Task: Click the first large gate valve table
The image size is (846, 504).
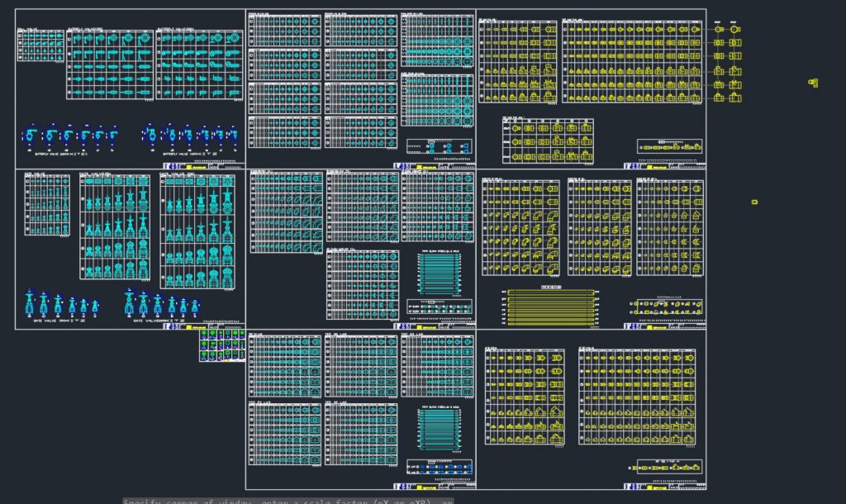Action: click(x=115, y=227)
